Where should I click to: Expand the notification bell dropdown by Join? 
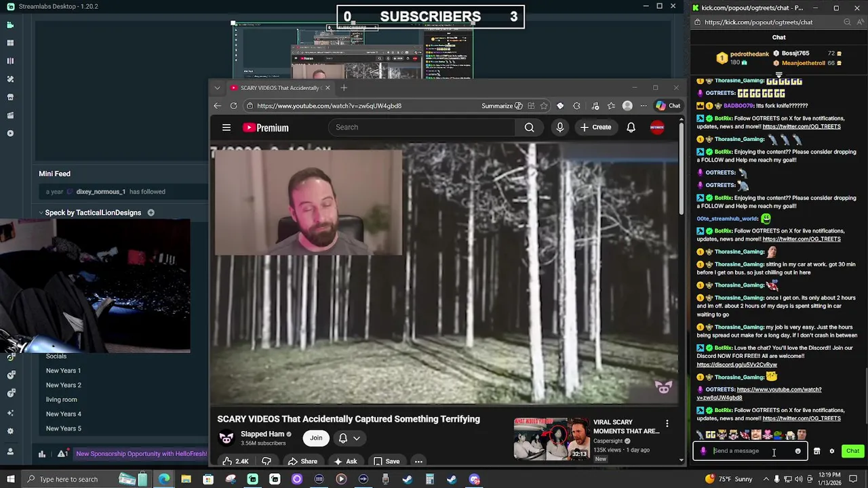pyautogui.click(x=349, y=438)
